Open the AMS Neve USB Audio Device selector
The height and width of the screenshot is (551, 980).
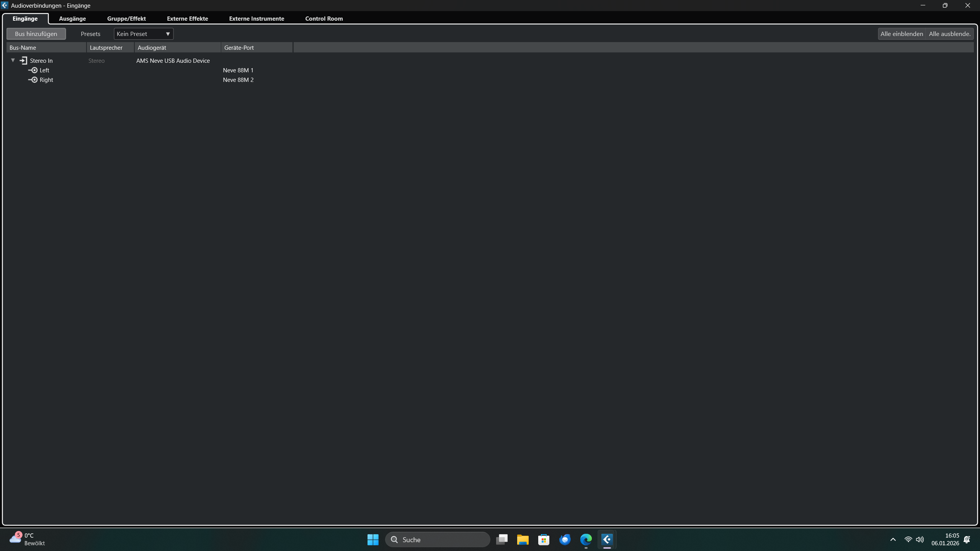pyautogui.click(x=173, y=60)
